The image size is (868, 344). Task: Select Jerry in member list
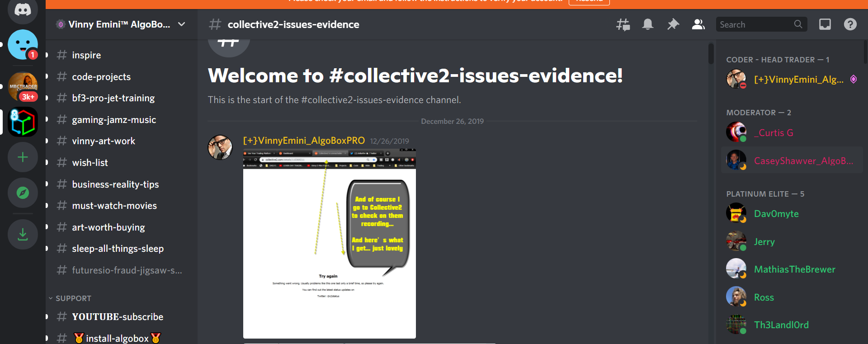point(792,242)
